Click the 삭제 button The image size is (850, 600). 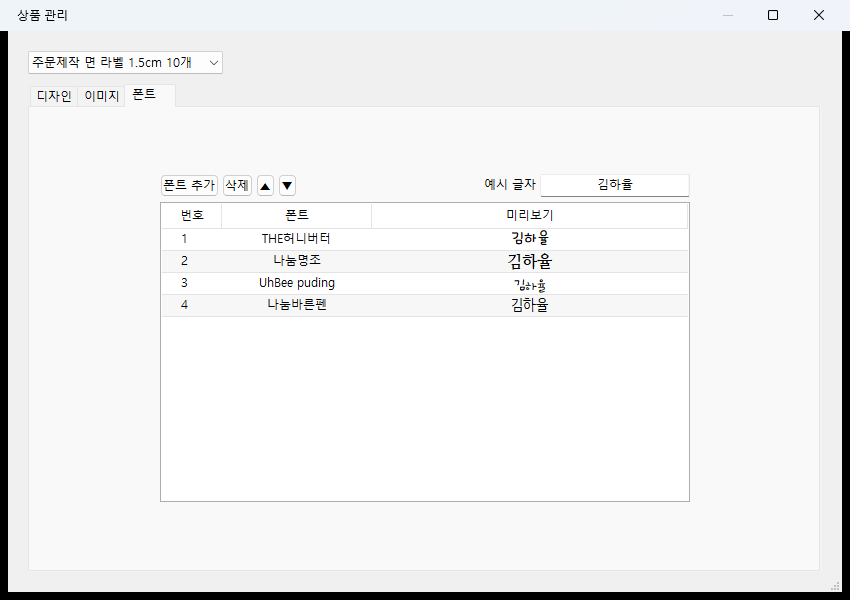(237, 185)
